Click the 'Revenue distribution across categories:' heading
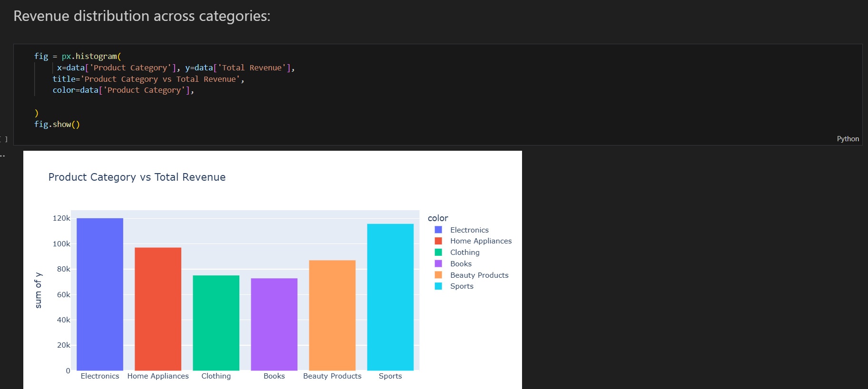The width and height of the screenshot is (868, 389). coord(142,16)
